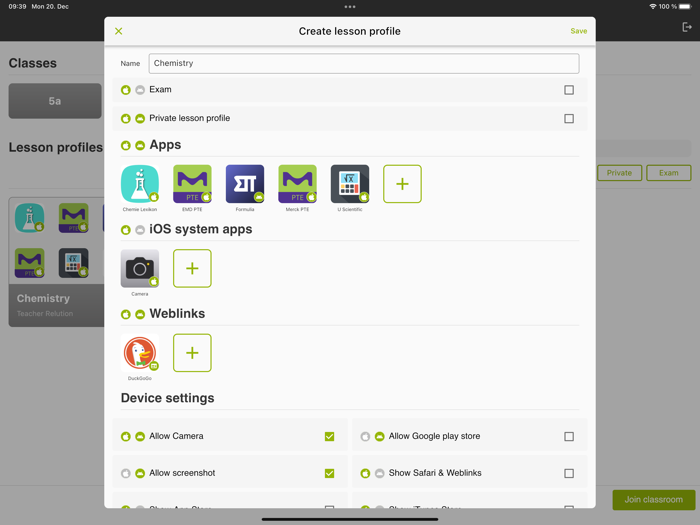Select the Camera system app icon

140,268
